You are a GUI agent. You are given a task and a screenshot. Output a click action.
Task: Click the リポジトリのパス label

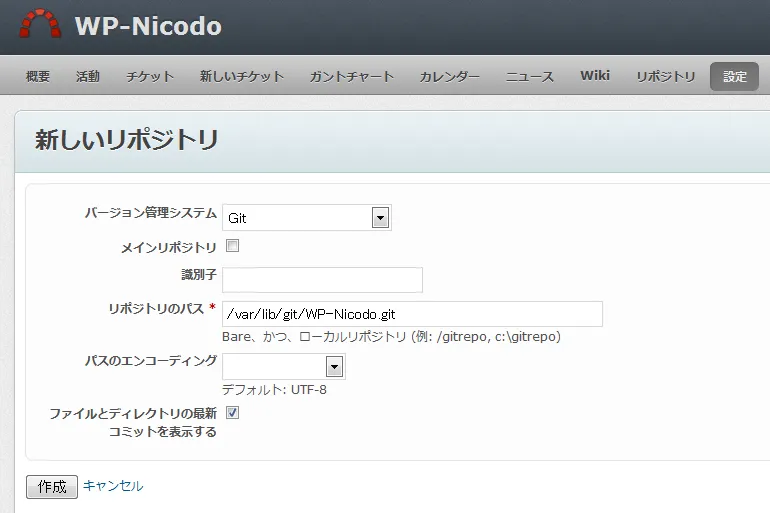[156, 309]
